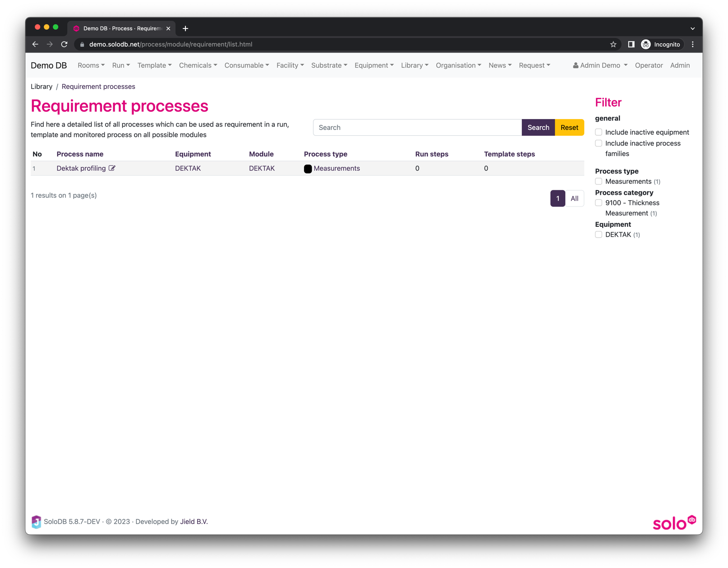Switch to the Admin section
This screenshot has height=568, width=728.
click(680, 65)
